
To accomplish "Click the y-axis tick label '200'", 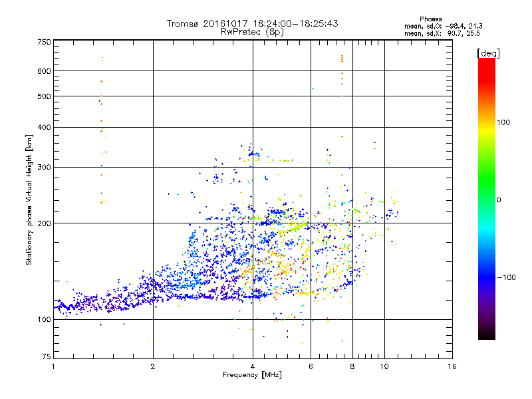I will [44, 223].
